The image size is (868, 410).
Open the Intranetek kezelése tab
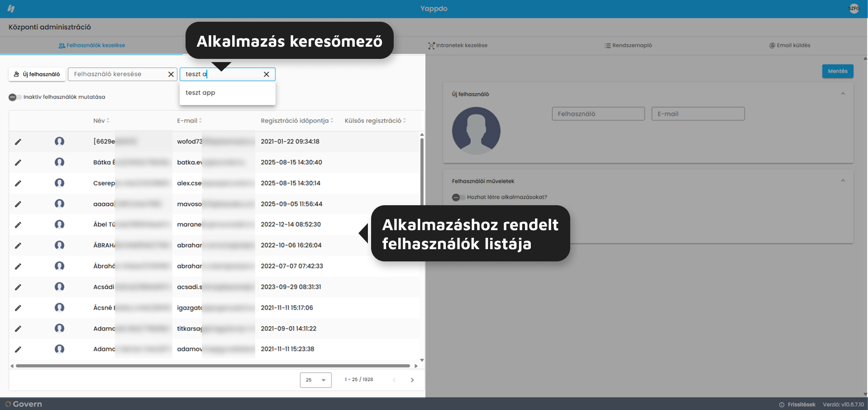(x=458, y=45)
